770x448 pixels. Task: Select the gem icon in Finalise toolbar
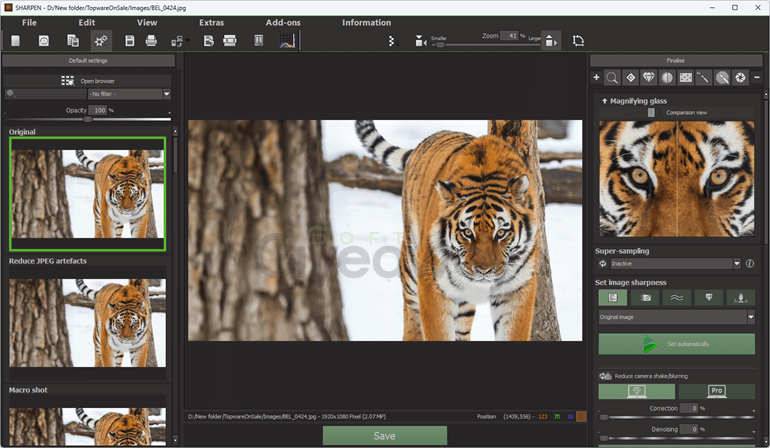(x=649, y=78)
